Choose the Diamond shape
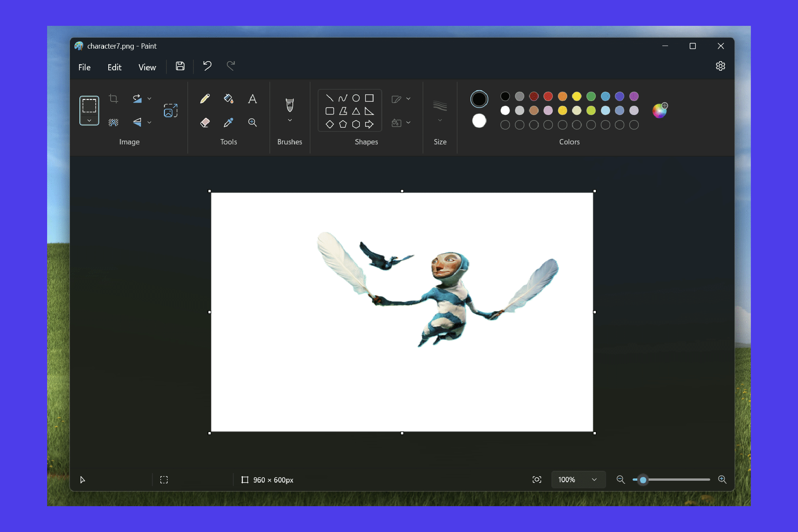Viewport: 798px width, 532px height. pyautogui.click(x=330, y=124)
